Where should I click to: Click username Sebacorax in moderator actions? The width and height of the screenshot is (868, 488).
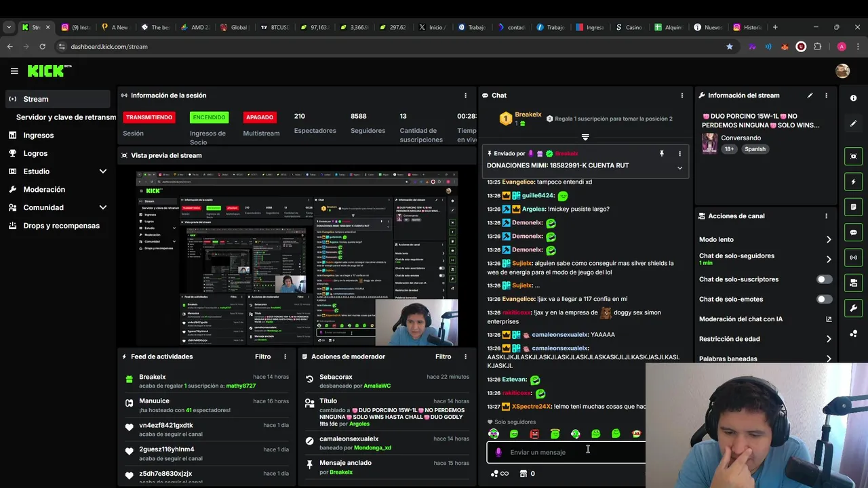tap(336, 377)
